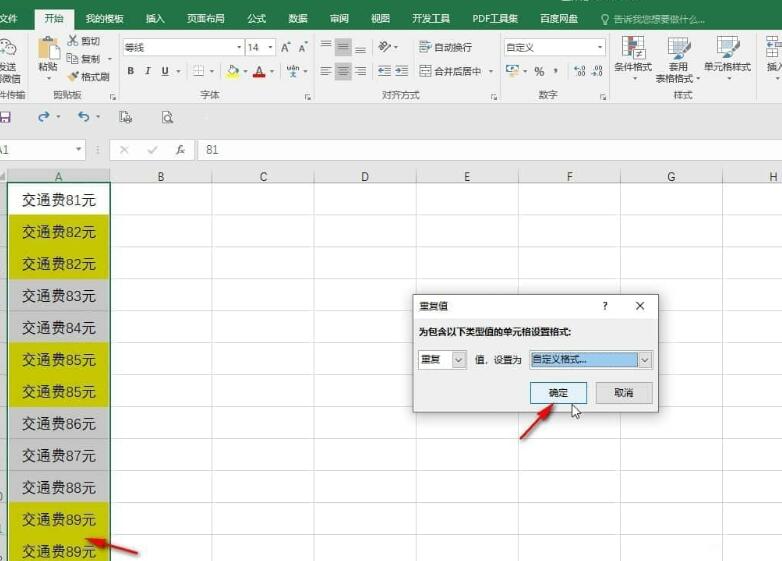Click the Cell Styles (单元格样式) icon
The height and width of the screenshot is (561, 782).
727,48
